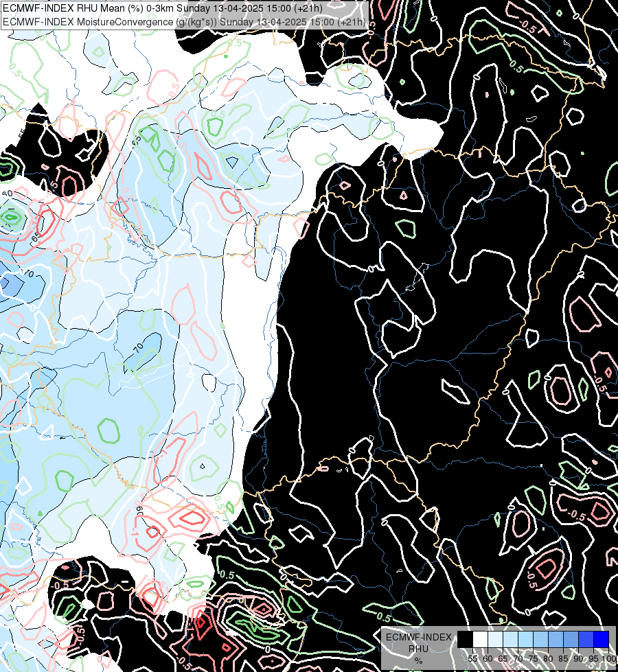The height and width of the screenshot is (672, 618).
Task: Click the '100' legend tick label
Action: point(609,659)
